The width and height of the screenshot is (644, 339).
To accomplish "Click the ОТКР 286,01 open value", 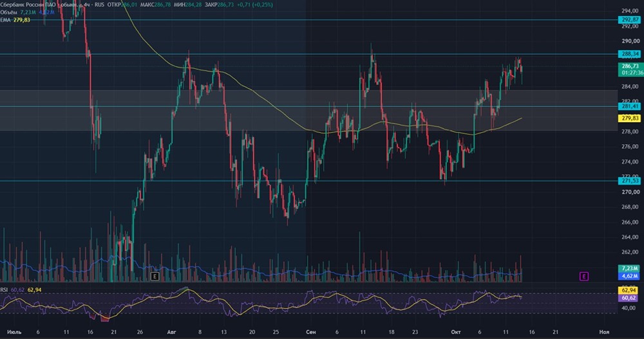I will tap(122, 5).
